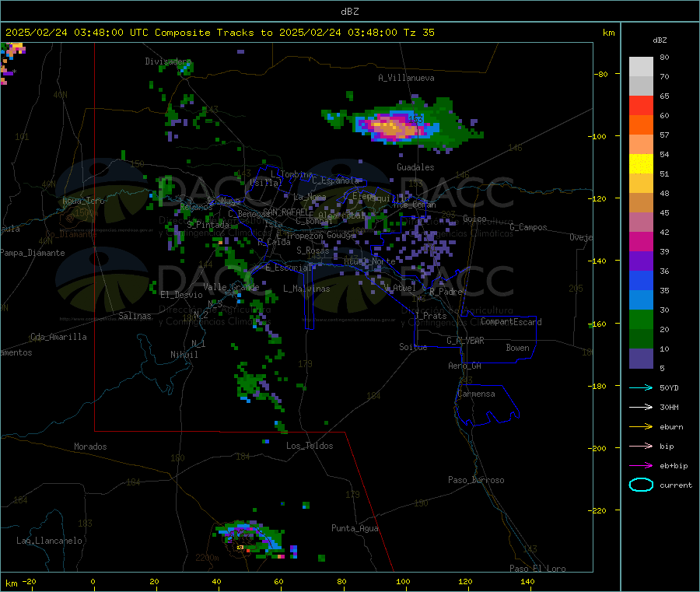The width and height of the screenshot is (700, 592).
Task: Click the white 30HM arrow icon
Action: coord(641,407)
